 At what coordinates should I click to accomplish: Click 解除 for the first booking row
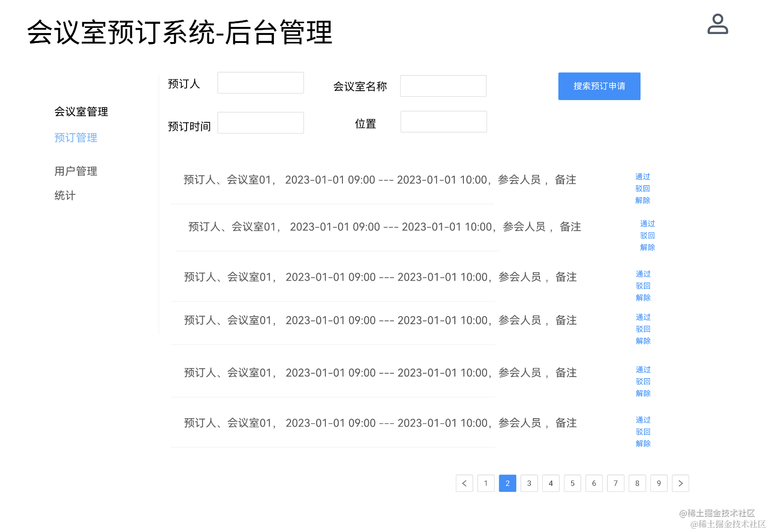point(643,200)
